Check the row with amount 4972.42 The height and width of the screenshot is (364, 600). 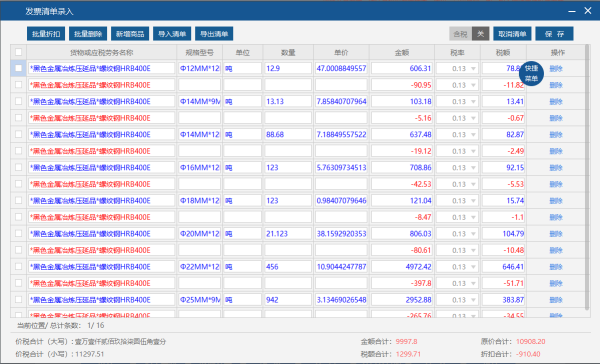18,266
